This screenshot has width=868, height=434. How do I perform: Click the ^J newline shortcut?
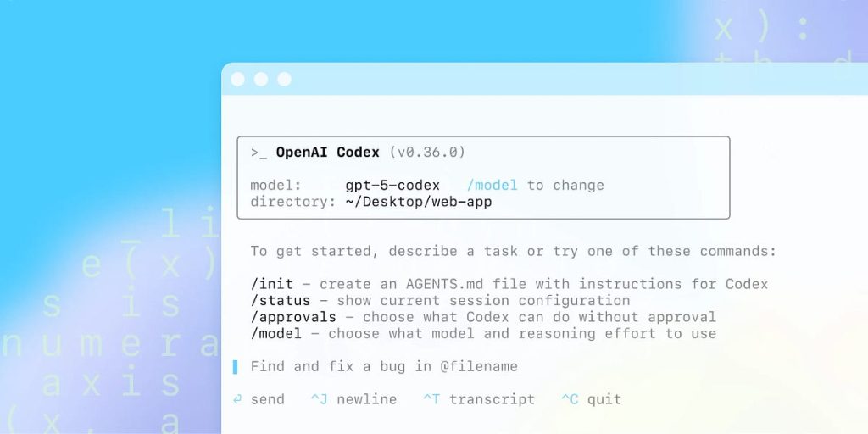tap(353, 399)
